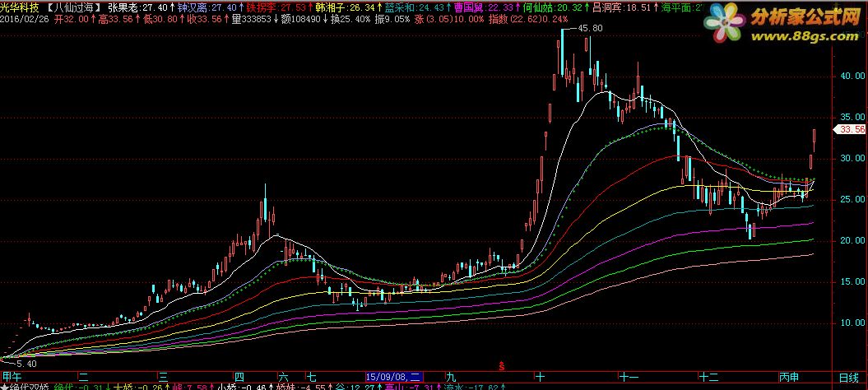Click the 十一 month label on time axis
Image resolution: width=868 pixels, height=390 pixels.
(x=629, y=378)
